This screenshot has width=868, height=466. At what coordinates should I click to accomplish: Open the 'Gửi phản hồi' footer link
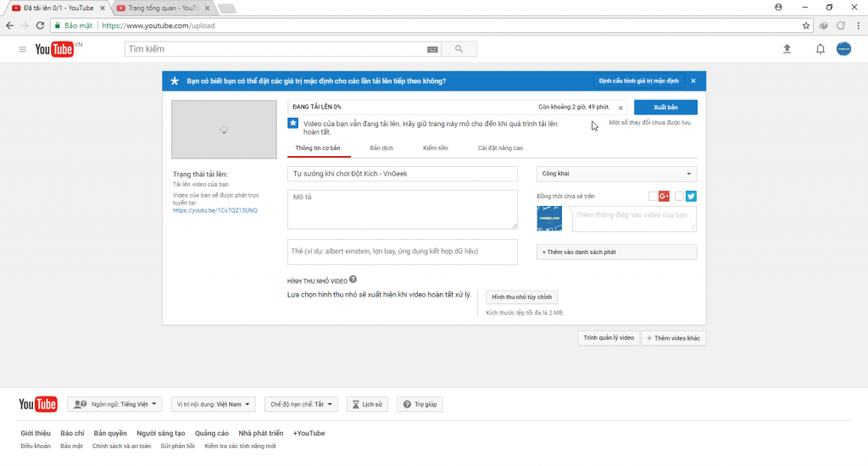177,446
